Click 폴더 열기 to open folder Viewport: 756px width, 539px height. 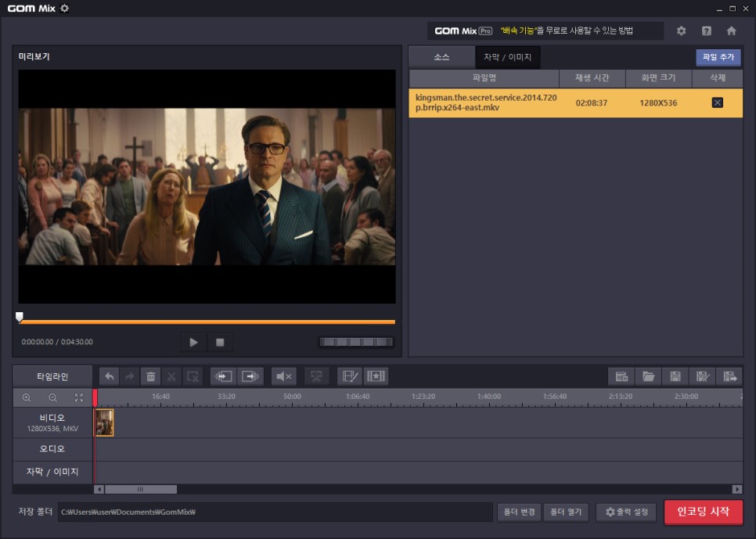coord(566,512)
